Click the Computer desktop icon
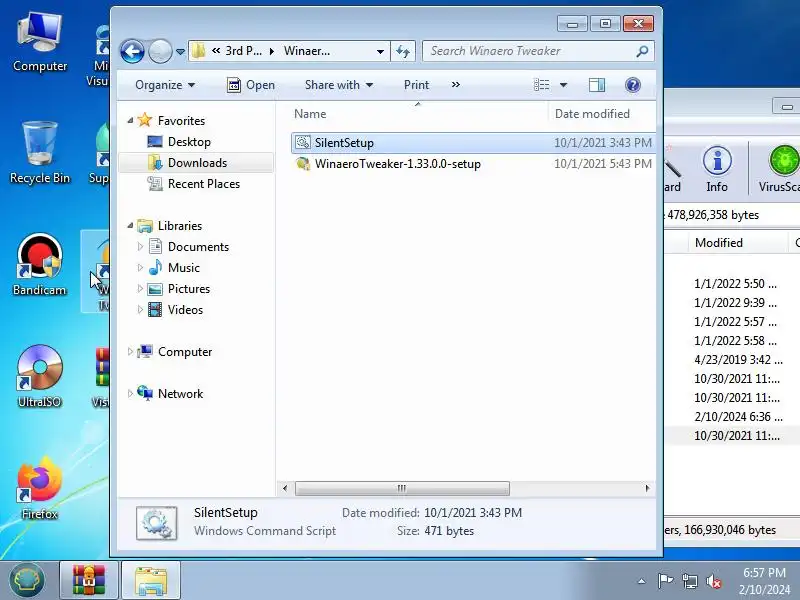 [40, 43]
